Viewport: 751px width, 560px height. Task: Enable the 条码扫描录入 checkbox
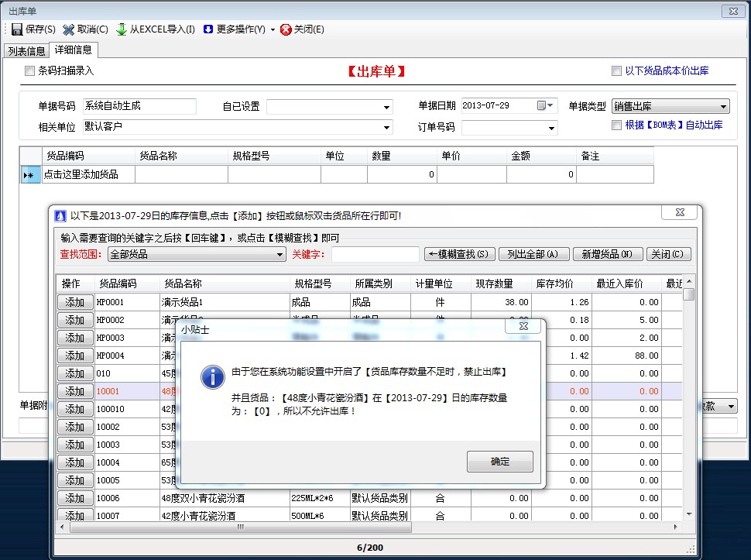29,70
